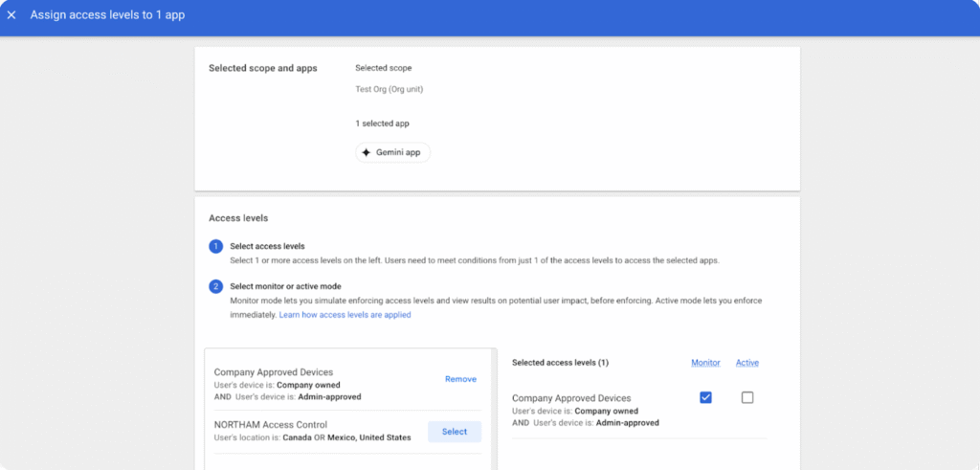Click the Gemini sparkle icon
Image resolution: width=980 pixels, height=470 pixels.
pyautogui.click(x=366, y=152)
